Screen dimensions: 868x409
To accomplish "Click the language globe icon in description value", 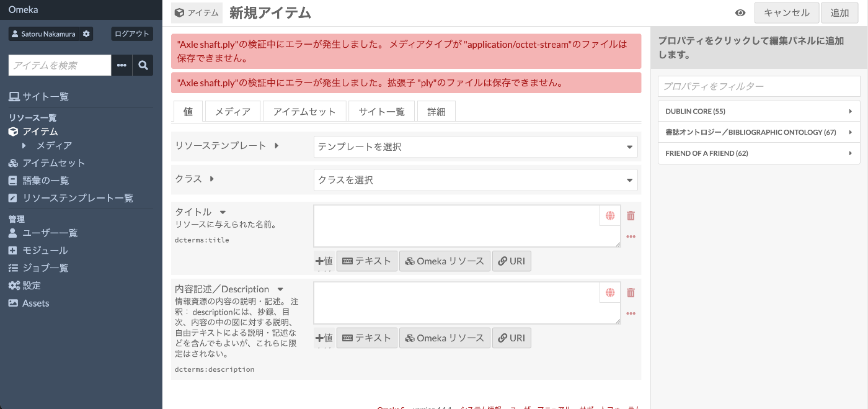I will pyautogui.click(x=610, y=293).
